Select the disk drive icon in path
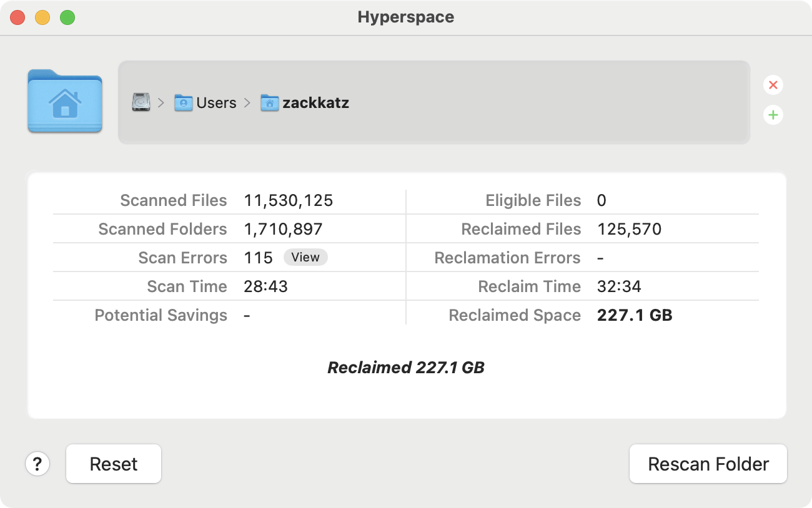Viewport: 812px width, 508px height. click(x=141, y=102)
